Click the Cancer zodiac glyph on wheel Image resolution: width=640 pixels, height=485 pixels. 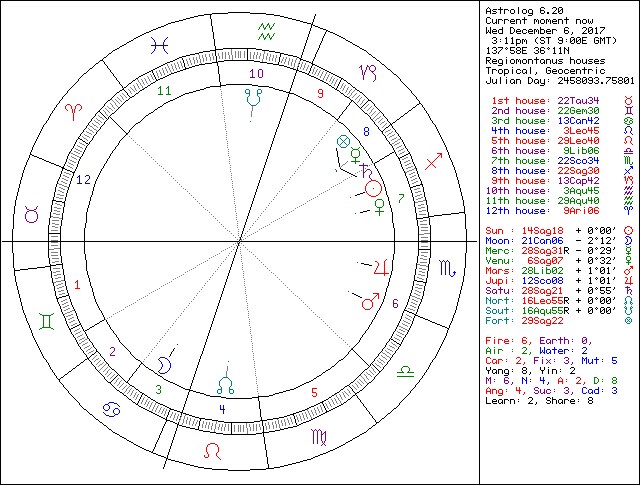[x=112, y=409]
